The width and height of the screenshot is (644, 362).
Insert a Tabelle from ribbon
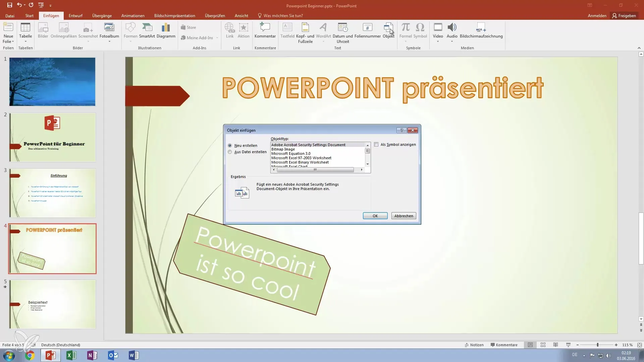(x=25, y=33)
